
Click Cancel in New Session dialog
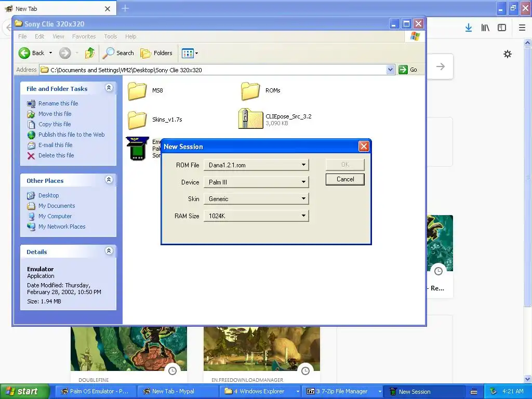(x=345, y=179)
